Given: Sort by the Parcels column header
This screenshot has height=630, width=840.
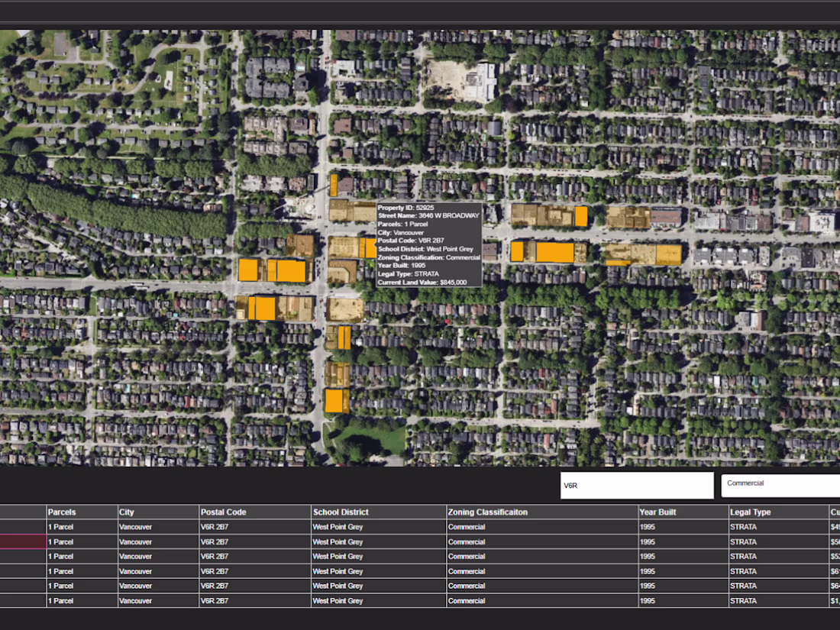Looking at the screenshot, I should pyautogui.click(x=82, y=512).
